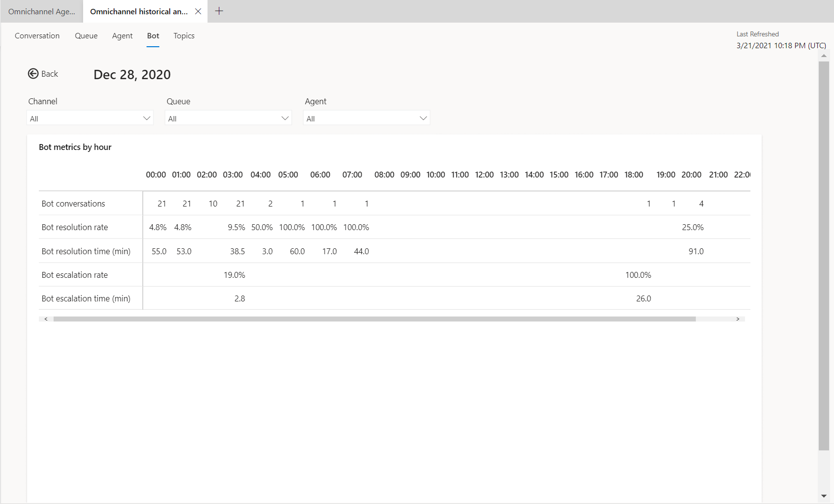834x504 pixels.
Task: Open the Agent report tab
Action: [122, 36]
